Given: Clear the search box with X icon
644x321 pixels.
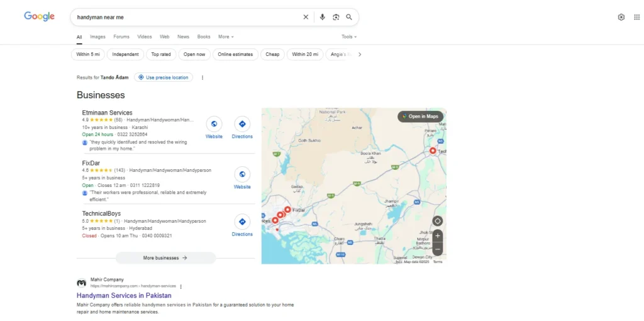Looking at the screenshot, I should point(306,17).
